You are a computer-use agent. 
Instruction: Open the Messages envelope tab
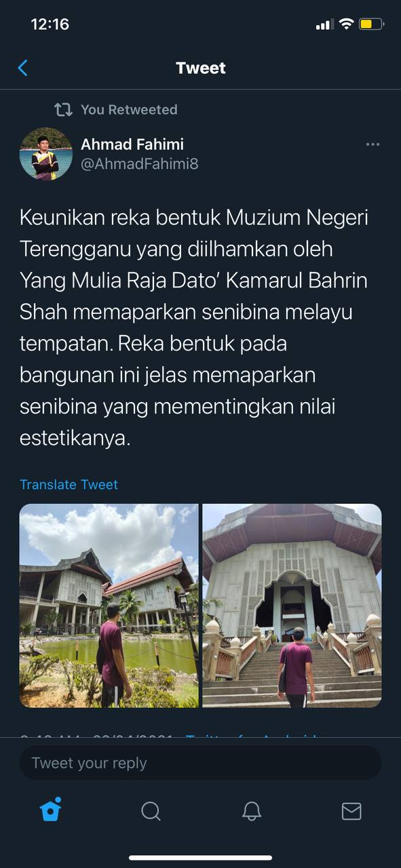pyautogui.click(x=351, y=811)
